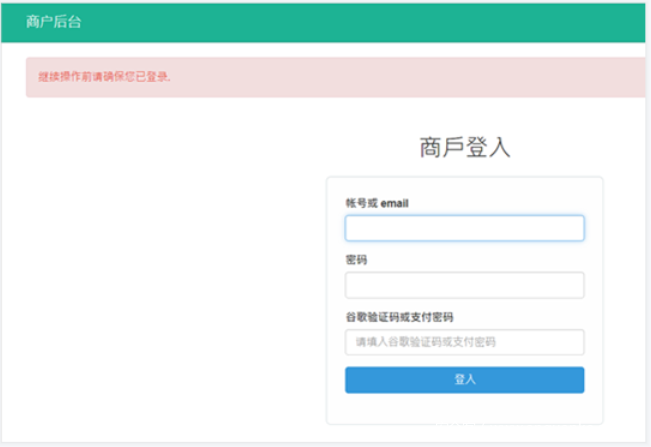Click the placeholder text 请填入谷歌验证码或支付密码
The height and width of the screenshot is (447, 651).
[426, 342]
